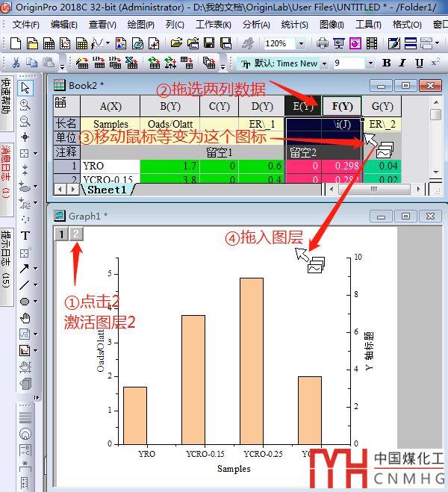Click the Print icon

click(323, 43)
